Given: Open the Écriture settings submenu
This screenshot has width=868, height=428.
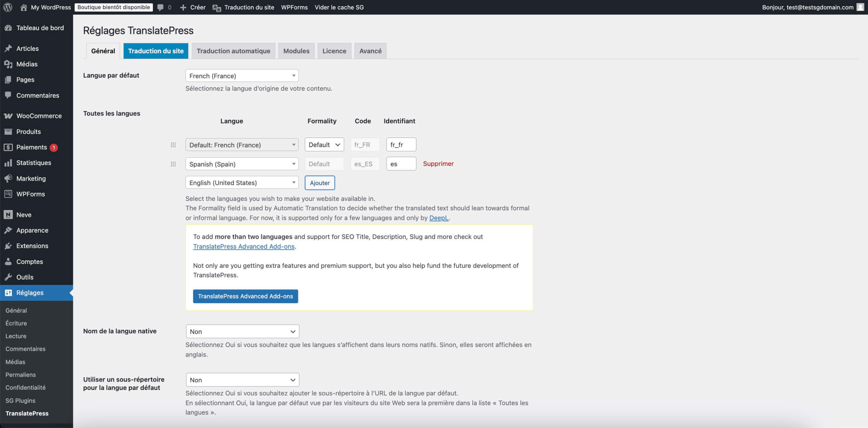Looking at the screenshot, I should pyautogui.click(x=16, y=323).
